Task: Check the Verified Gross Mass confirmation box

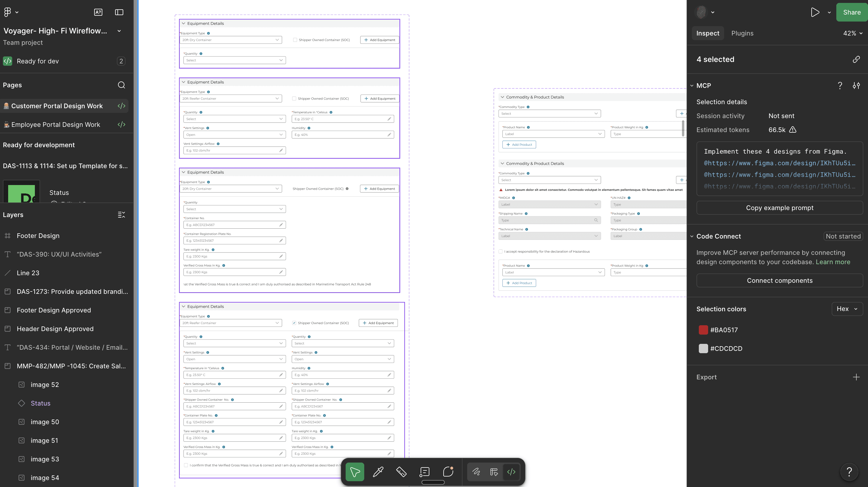Action: tap(186, 465)
